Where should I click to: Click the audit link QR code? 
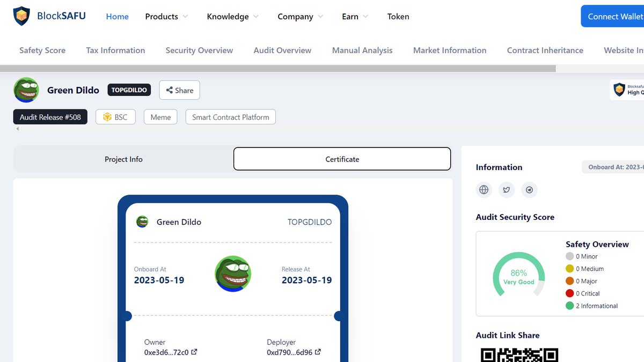coord(519,354)
